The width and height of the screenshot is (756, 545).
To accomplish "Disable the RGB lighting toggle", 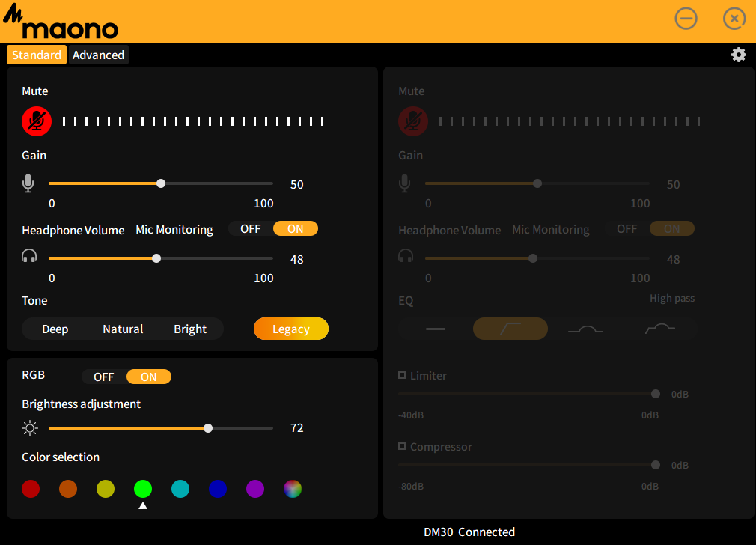I will [x=103, y=377].
